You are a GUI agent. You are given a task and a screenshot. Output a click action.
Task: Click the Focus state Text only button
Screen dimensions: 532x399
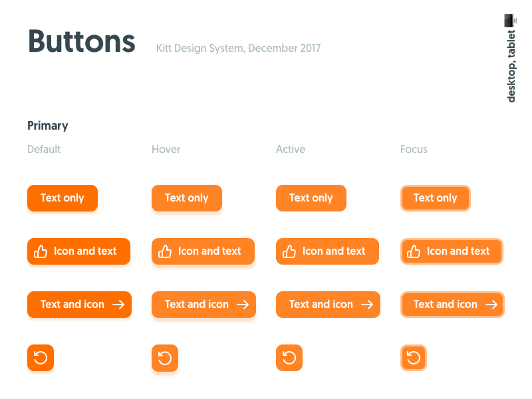pos(436,198)
